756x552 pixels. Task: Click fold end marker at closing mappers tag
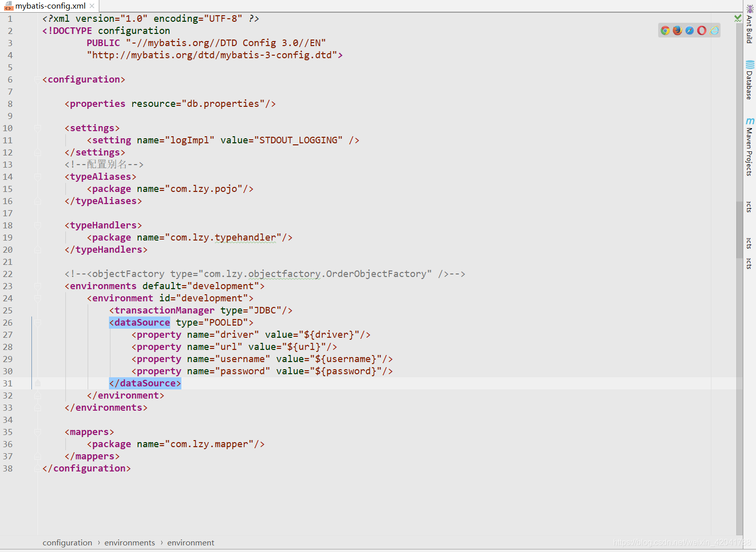(x=37, y=456)
